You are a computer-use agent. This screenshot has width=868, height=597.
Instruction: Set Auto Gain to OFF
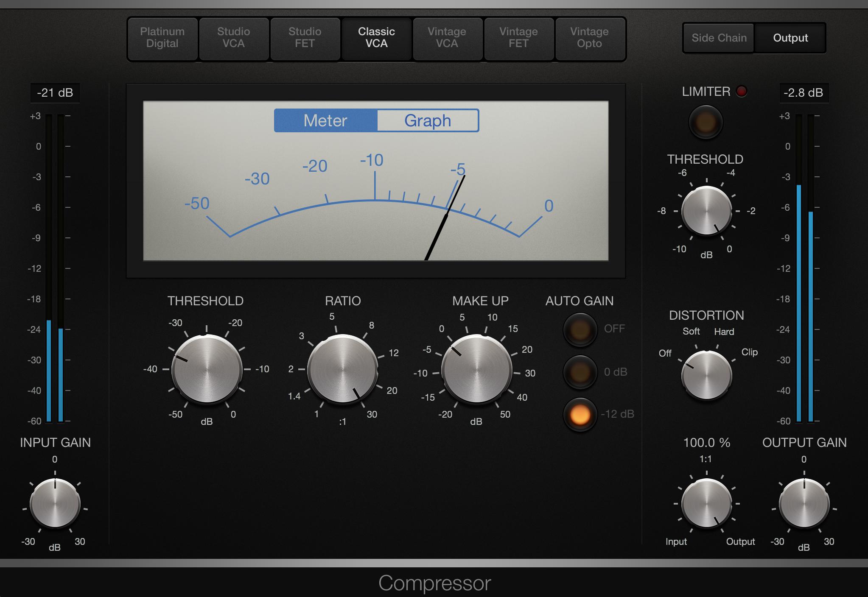[x=580, y=329]
